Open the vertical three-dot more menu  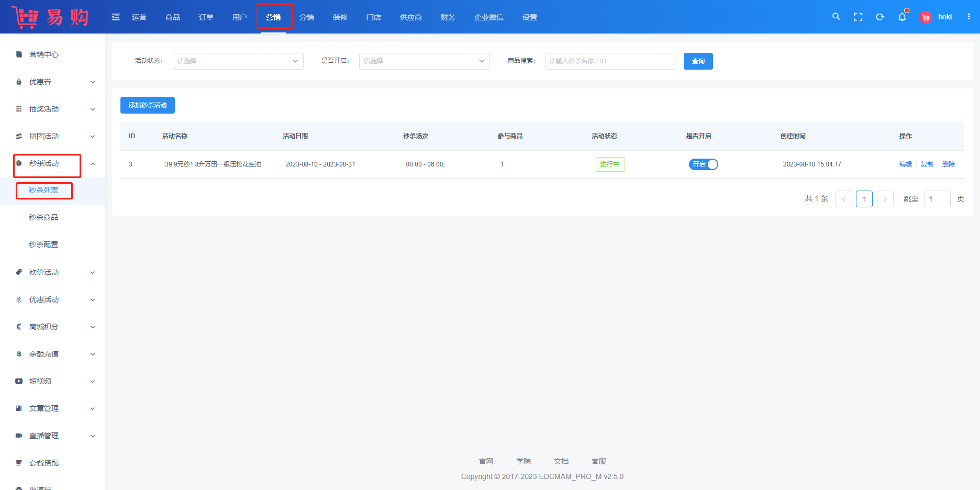(969, 17)
